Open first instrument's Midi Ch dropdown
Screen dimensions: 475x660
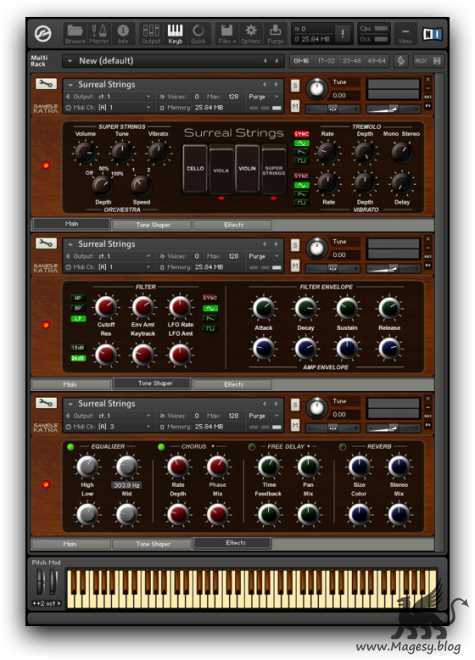coord(148,108)
